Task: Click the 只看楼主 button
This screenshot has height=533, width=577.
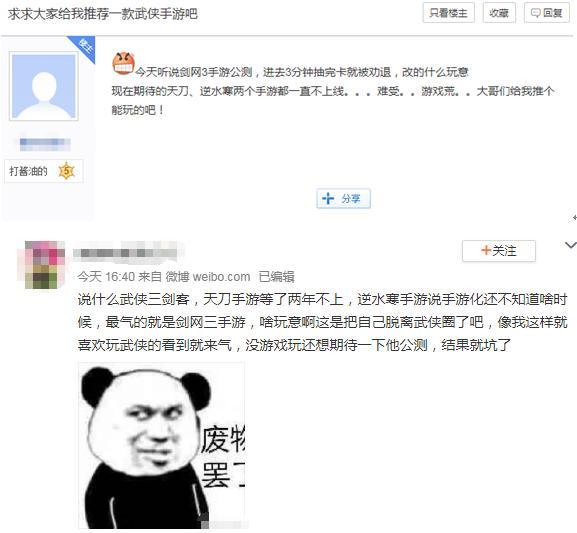Action: pos(448,13)
